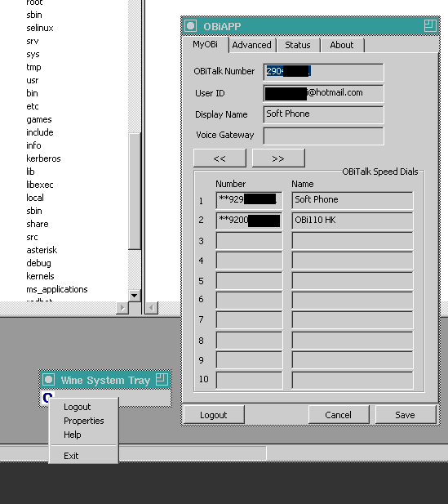Select the 'tmp' entry in the list
This screenshot has width=448, height=504.
tap(33, 67)
